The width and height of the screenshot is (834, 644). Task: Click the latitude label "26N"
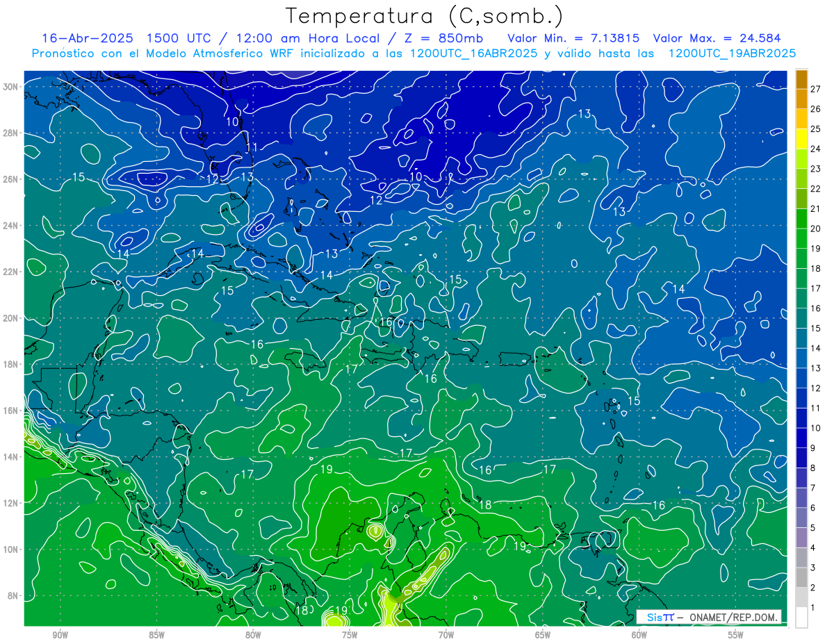coord(10,179)
